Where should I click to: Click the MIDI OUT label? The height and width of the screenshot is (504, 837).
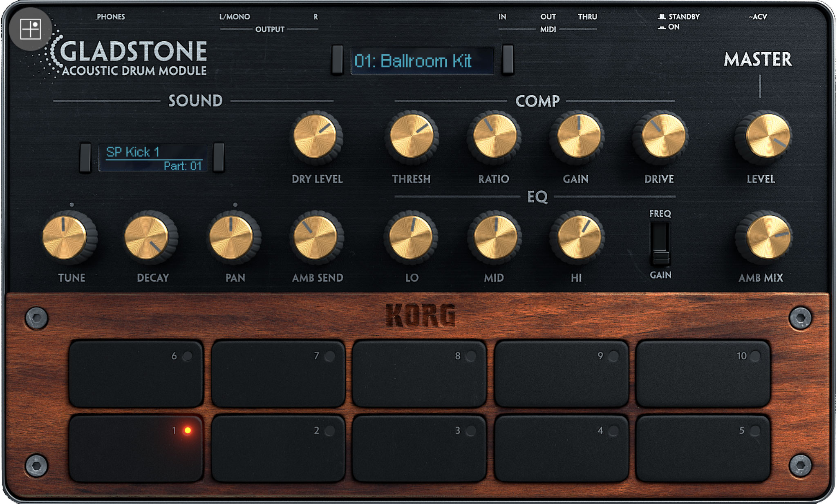(548, 17)
